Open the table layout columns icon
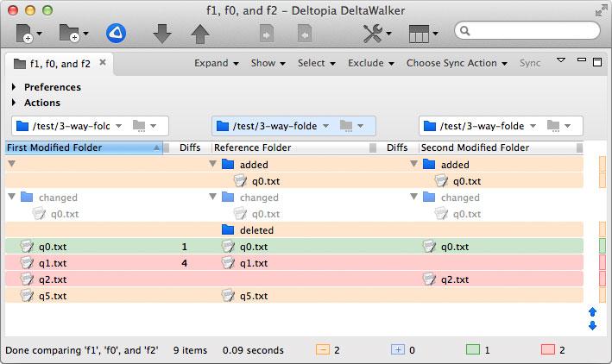The image size is (612, 364). (419, 34)
